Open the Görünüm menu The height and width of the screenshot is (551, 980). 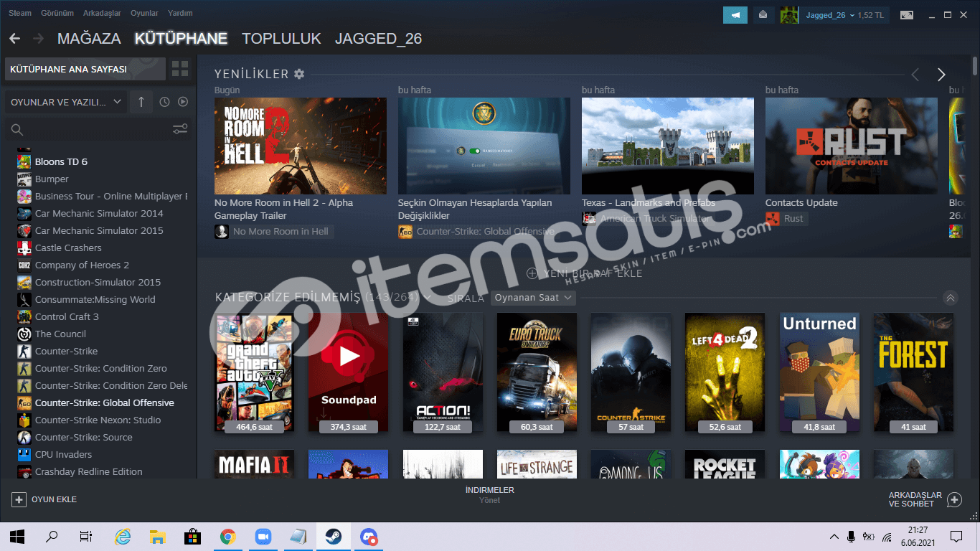pyautogui.click(x=57, y=13)
